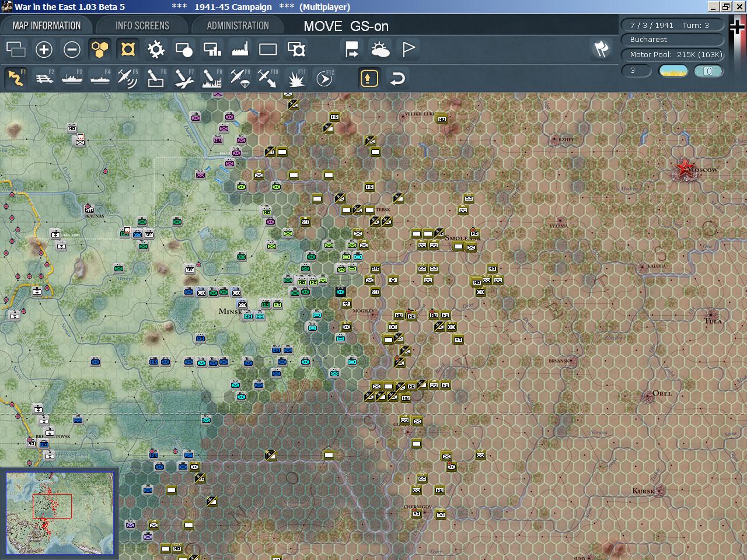
Task: Click the Rzhev city label
Action: point(566,139)
